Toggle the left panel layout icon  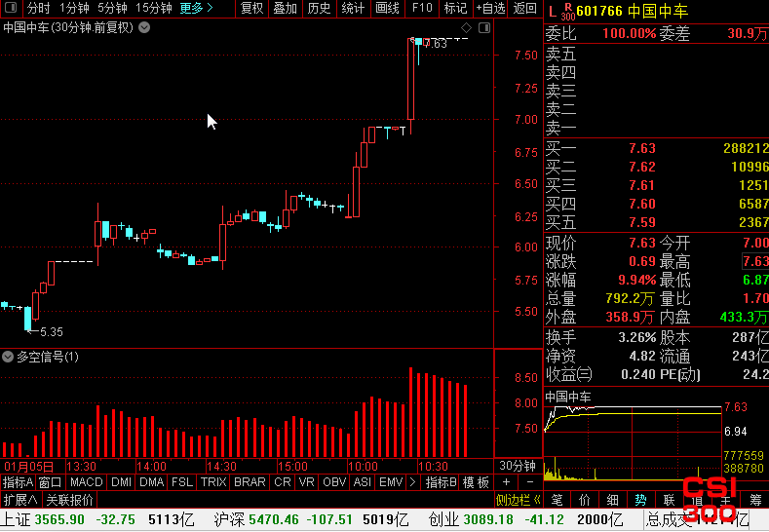point(11,8)
